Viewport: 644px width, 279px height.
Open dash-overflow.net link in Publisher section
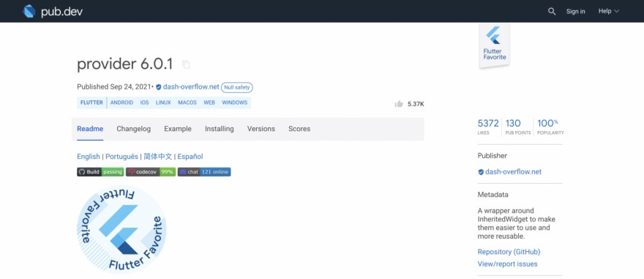click(x=514, y=172)
